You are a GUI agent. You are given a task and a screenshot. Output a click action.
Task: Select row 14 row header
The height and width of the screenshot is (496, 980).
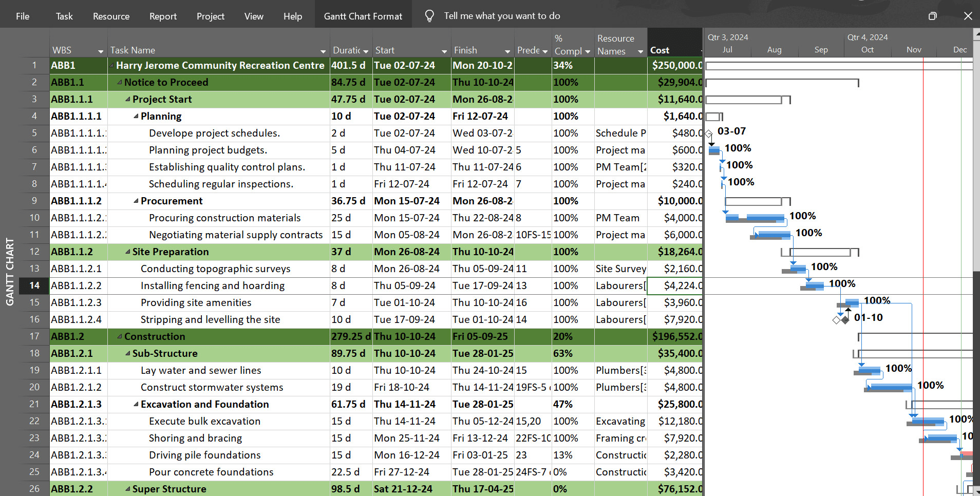point(34,285)
